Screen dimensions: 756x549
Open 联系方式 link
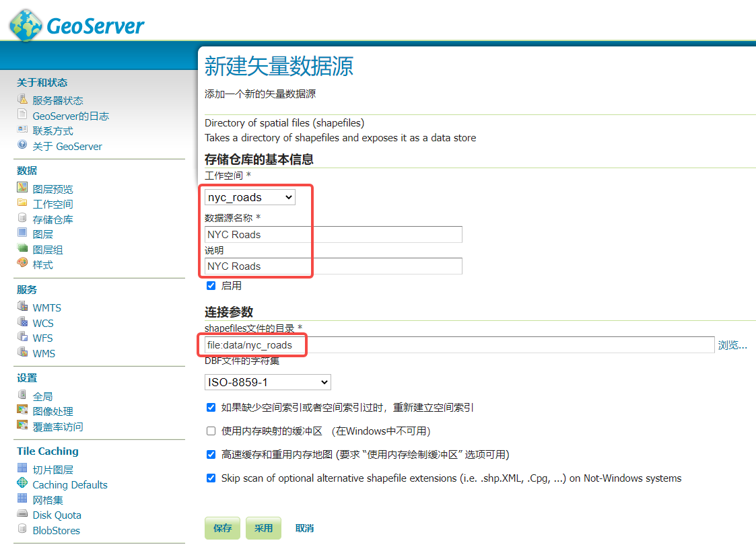[x=53, y=131]
